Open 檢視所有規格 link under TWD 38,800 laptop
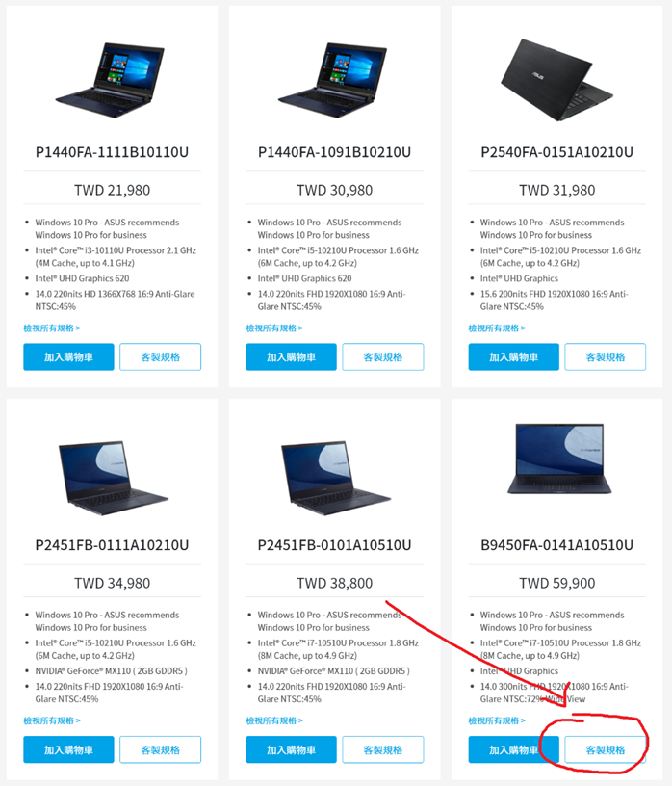 click(274, 720)
